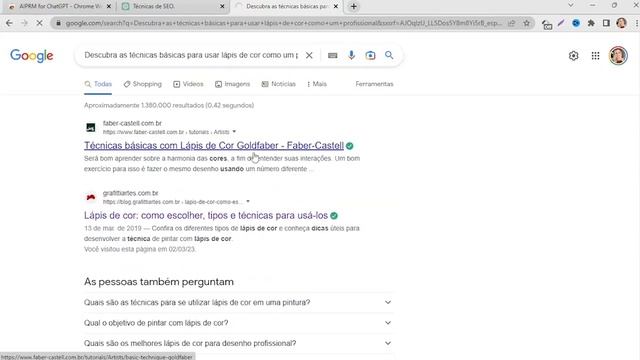Open the Google apps grid

click(x=596, y=56)
